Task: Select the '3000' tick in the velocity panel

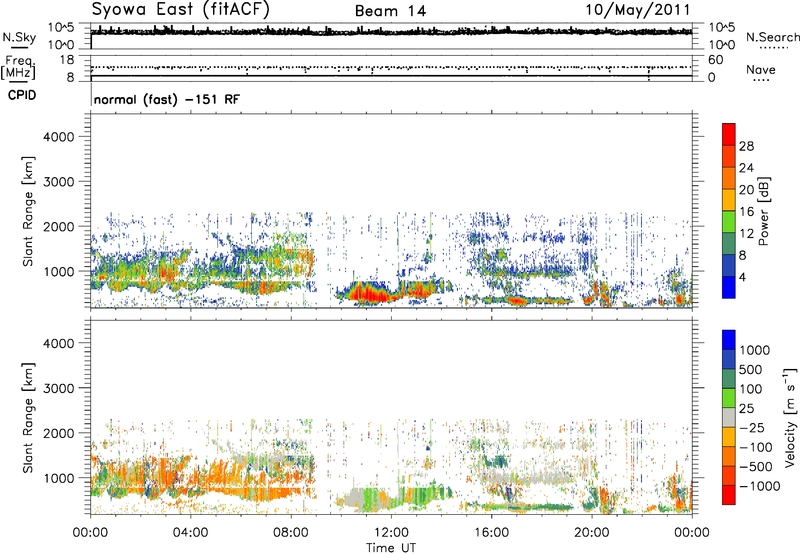Action: (x=59, y=388)
